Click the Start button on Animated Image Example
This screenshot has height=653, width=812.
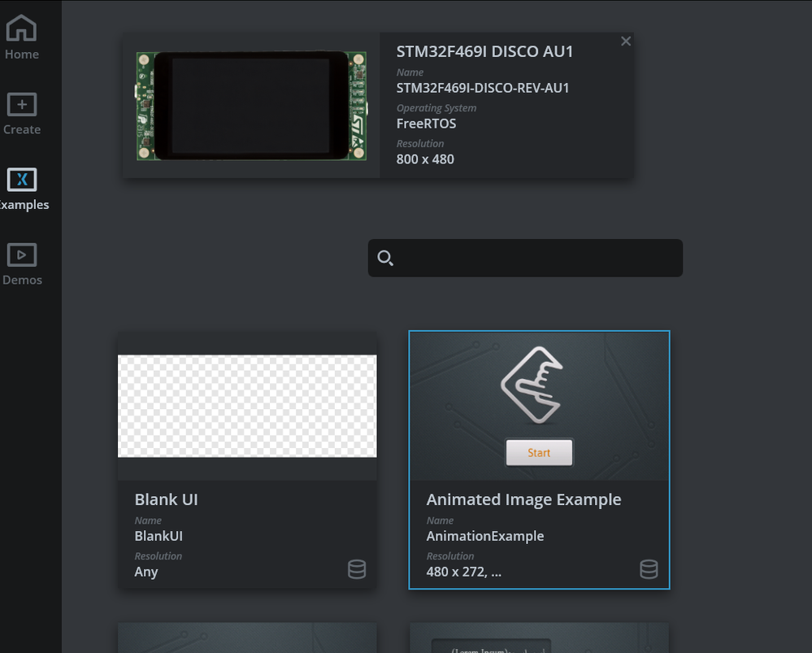(539, 453)
